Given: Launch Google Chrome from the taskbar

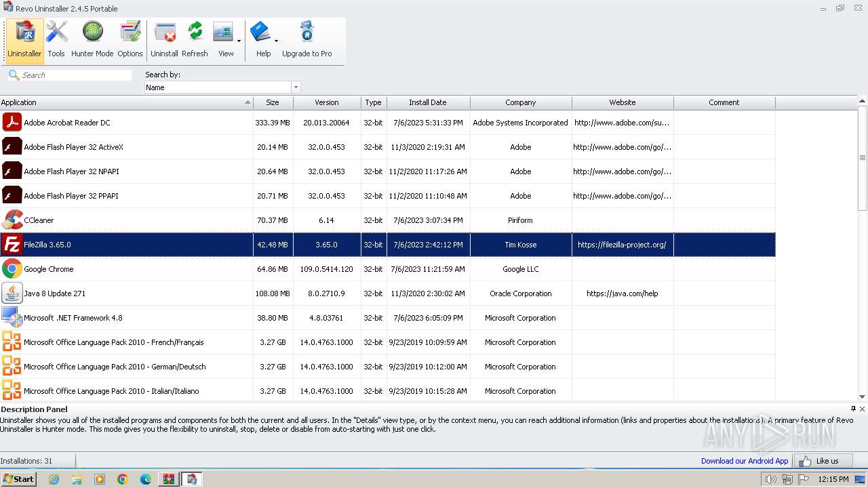Looking at the screenshot, I should coord(123,479).
